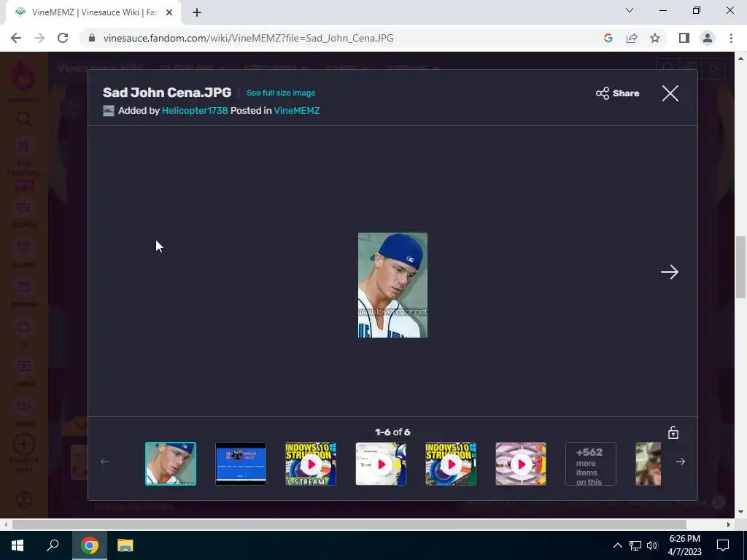Image resolution: width=747 pixels, height=560 pixels.
Task: Open File Explorer from the taskbar
Action: 125,545
